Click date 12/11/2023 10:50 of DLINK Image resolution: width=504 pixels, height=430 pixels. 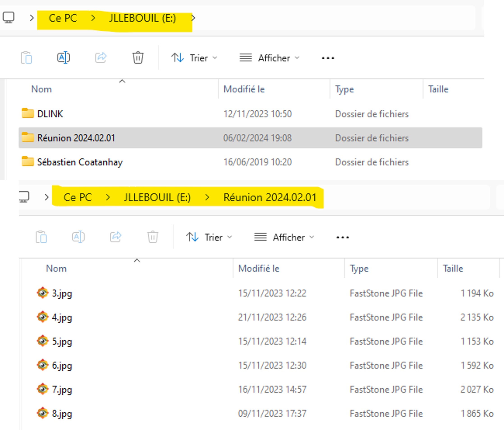pos(258,114)
